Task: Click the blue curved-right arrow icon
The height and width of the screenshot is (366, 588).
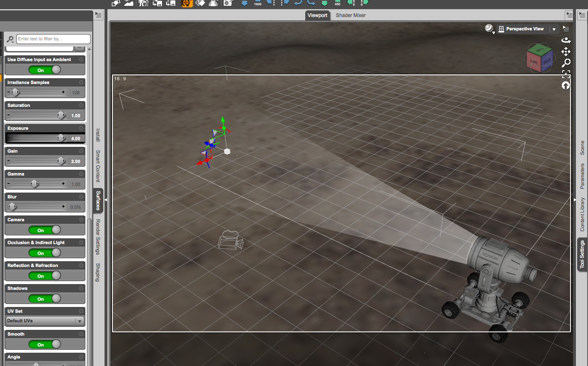Action: [311, 2]
